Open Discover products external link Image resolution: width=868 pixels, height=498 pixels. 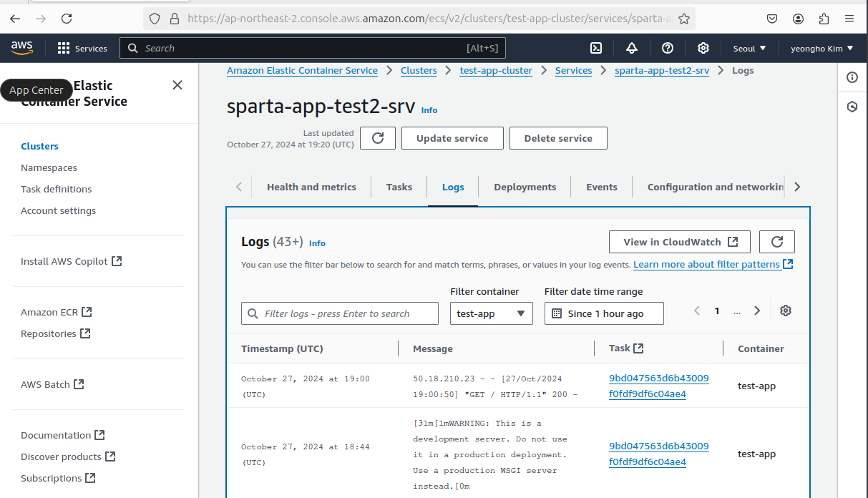coord(68,456)
